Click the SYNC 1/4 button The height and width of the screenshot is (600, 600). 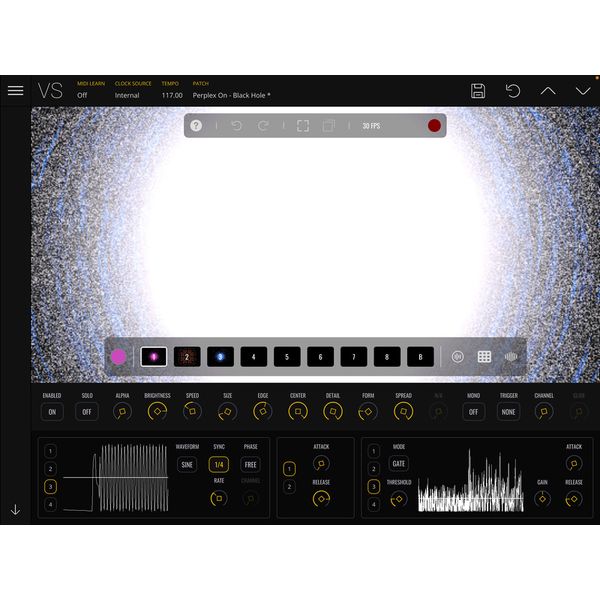click(x=219, y=464)
